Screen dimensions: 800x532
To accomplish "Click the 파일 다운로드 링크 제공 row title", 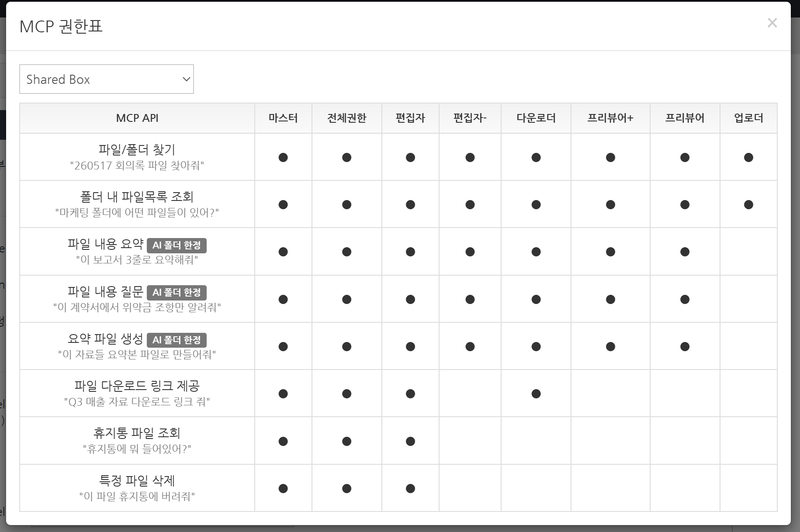I will tap(137, 386).
